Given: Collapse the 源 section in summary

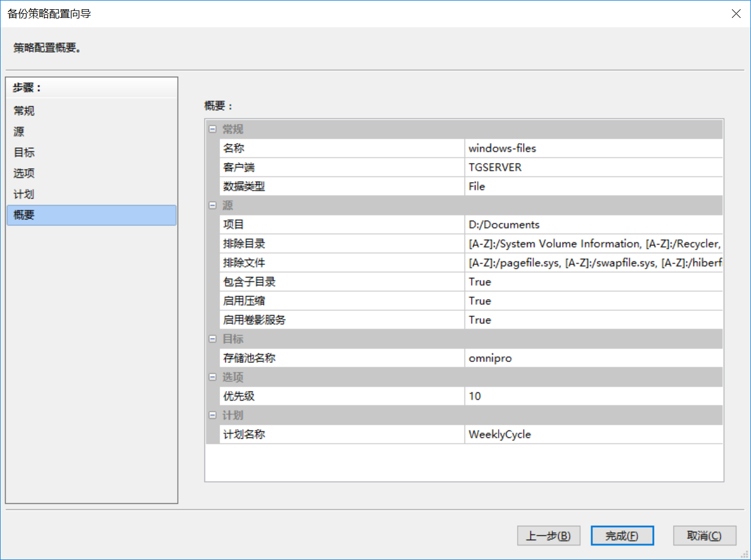Looking at the screenshot, I should tap(213, 205).
